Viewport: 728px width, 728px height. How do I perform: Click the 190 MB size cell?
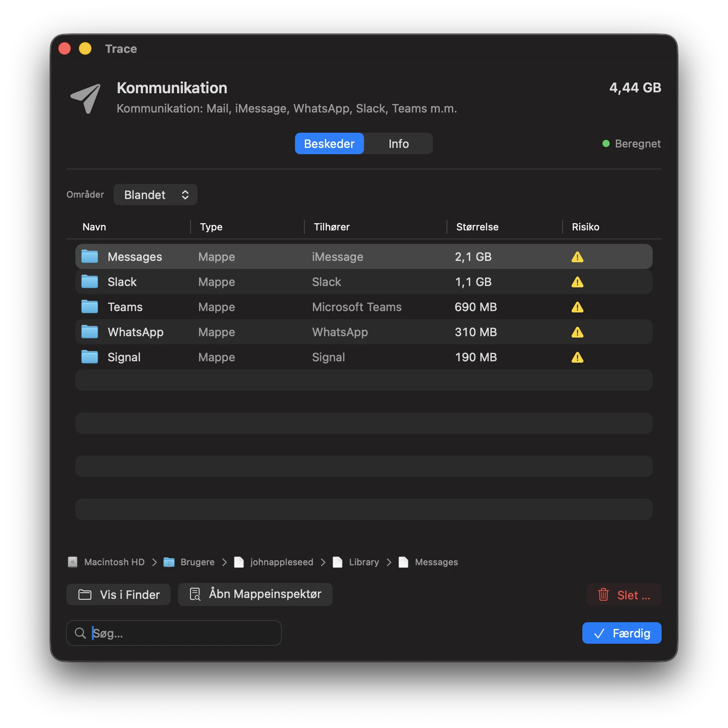[x=476, y=357]
